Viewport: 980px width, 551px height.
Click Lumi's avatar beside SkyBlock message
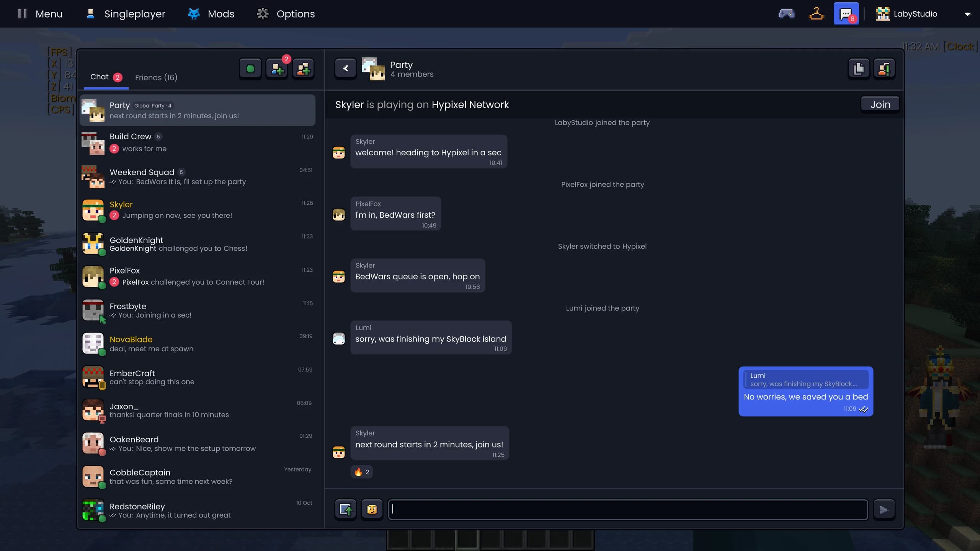click(x=339, y=338)
